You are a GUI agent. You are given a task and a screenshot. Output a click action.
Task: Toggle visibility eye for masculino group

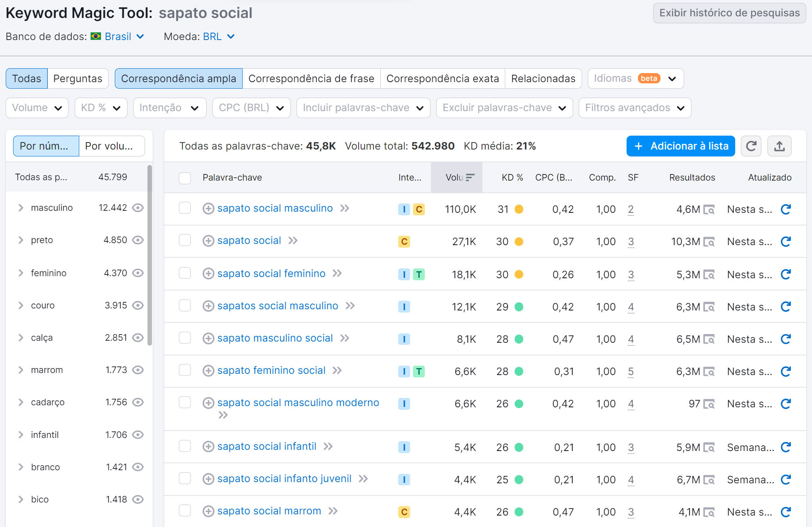pyautogui.click(x=138, y=208)
